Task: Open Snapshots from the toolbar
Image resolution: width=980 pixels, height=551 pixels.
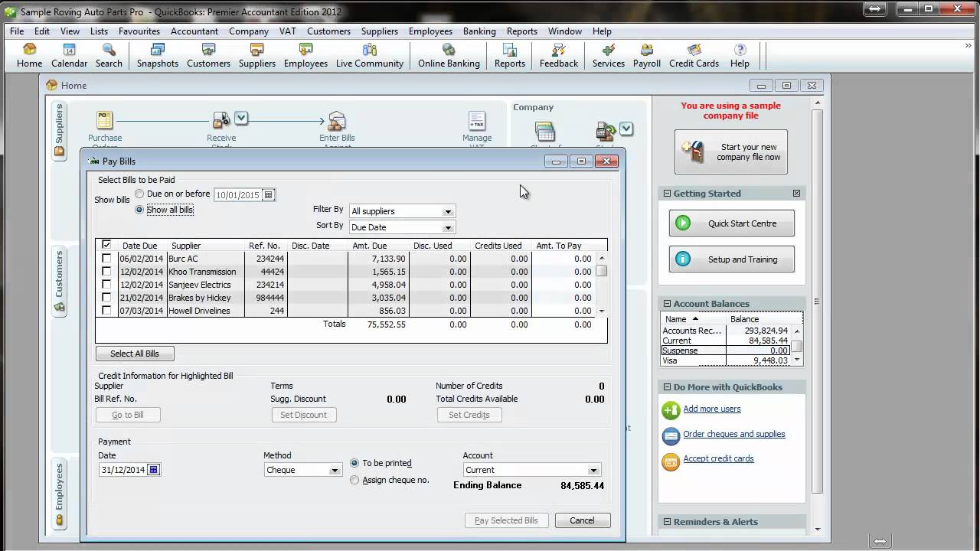Action: coord(158,56)
